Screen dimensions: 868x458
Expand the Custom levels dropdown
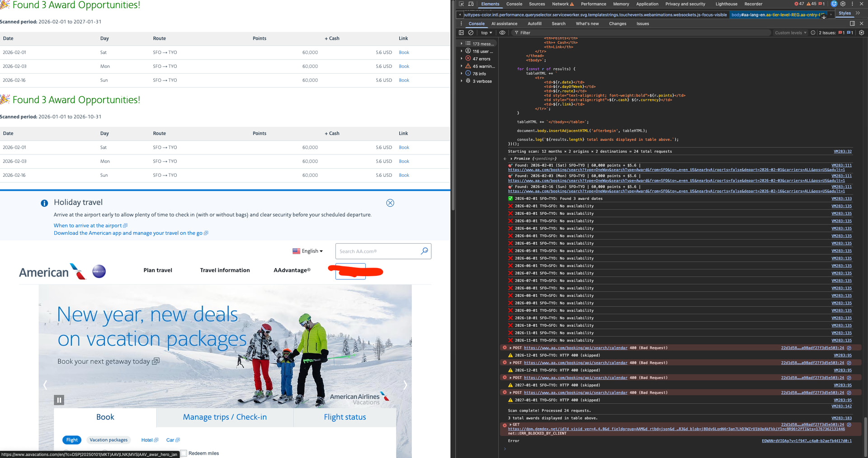tap(791, 33)
